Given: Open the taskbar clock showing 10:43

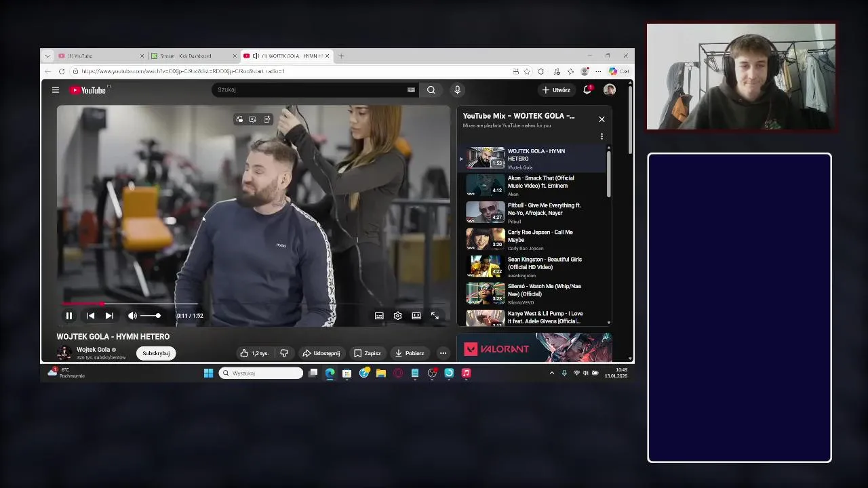Looking at the screenshot, I should pyautogui.click(x=616, y=373).
